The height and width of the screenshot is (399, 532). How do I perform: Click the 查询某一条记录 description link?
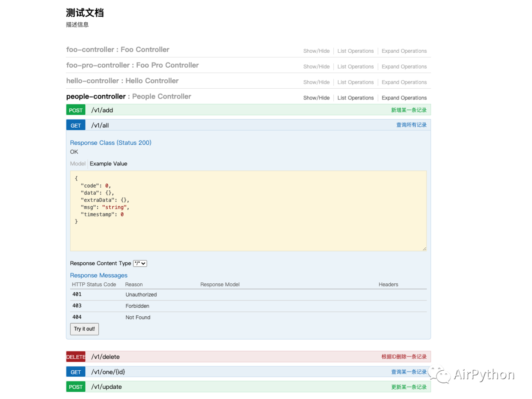409,372
